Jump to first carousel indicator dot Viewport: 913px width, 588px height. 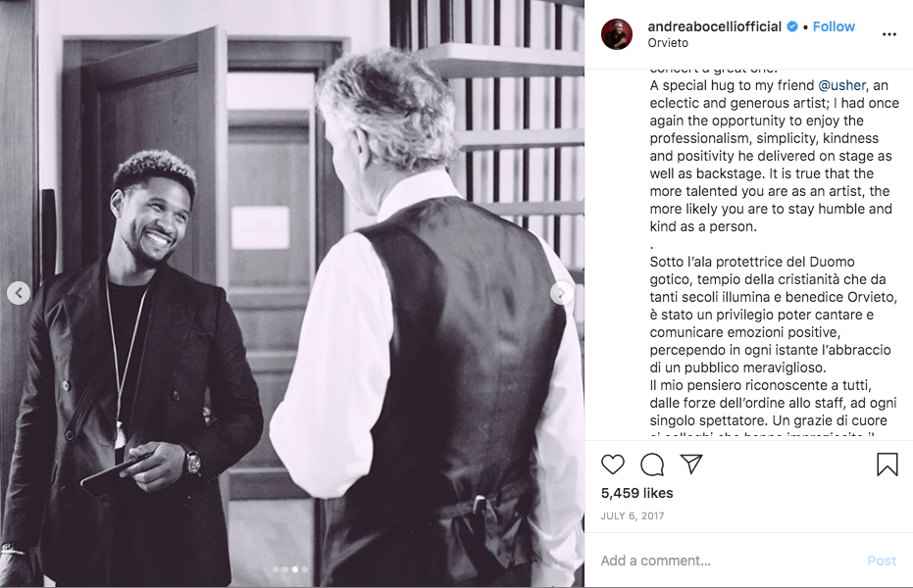(276, 569)
